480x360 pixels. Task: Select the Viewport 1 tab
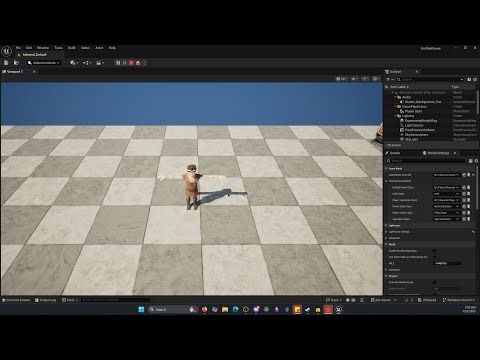pos(15,72)
